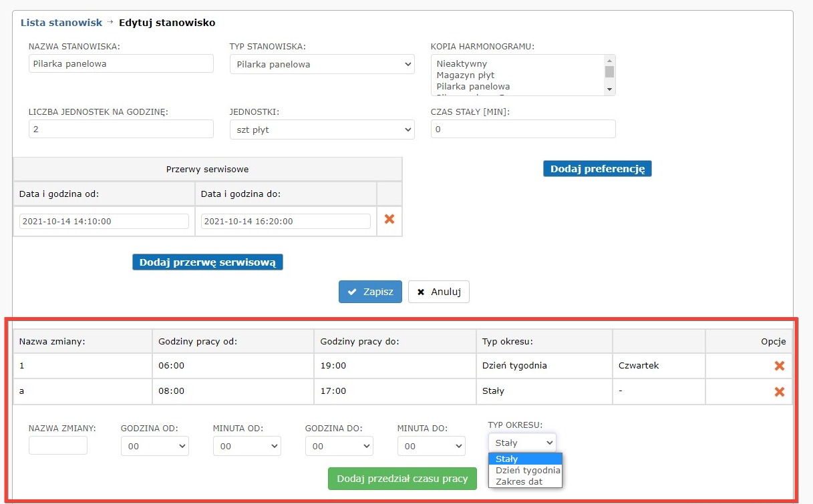Screen dimensions: 813x504
Task: Click the green Dodaj przedział czasu pracy button
Action: click(x=402, y=479)
